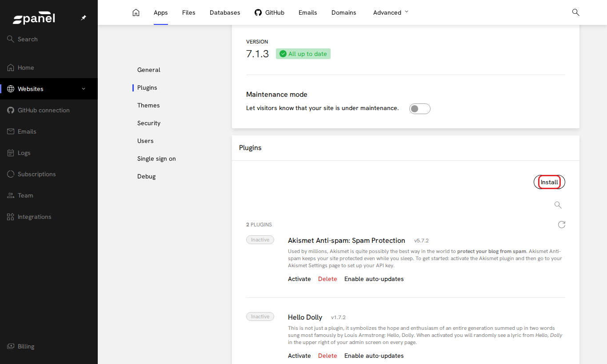Click the GitHub octocat icon in top nav
Image resolution: width=607 pixels, height=364 pixels.
(x=258, y=12)
